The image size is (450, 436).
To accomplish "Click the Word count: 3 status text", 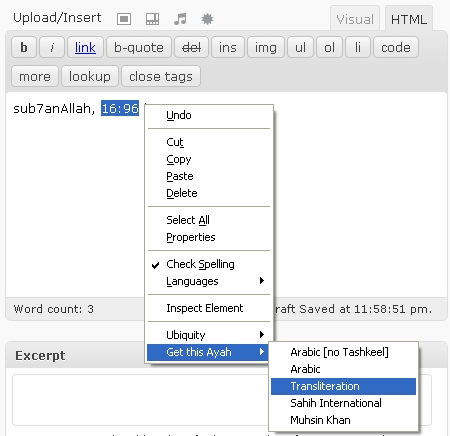I will pos(53,309).
